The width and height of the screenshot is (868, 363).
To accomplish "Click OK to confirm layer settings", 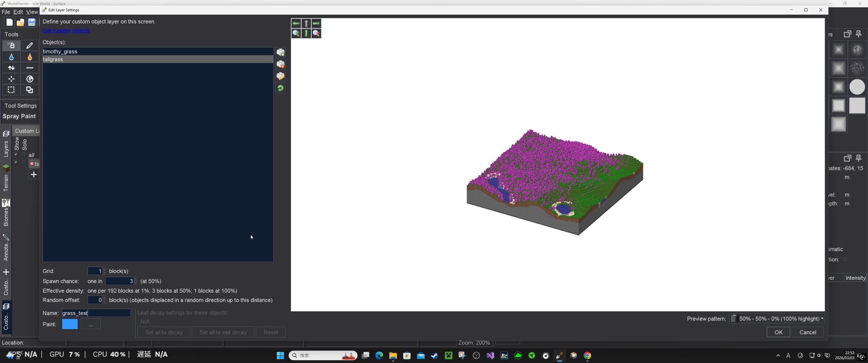I will tap(778, 332).
